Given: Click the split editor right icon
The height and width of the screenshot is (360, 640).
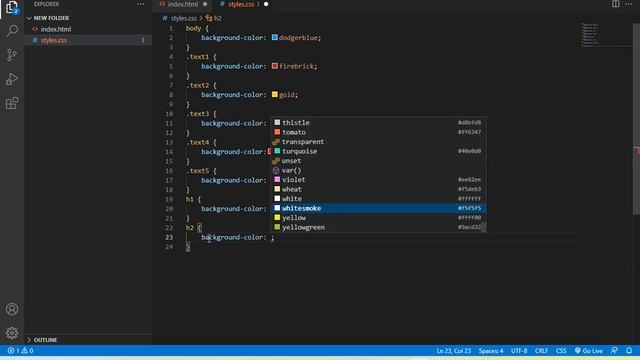Looking at the screenshot, I should point(615,4).
